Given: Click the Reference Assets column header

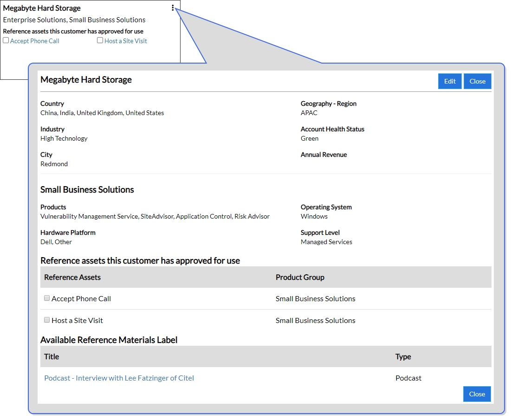Looking at the screenshot, I should 72,277.
